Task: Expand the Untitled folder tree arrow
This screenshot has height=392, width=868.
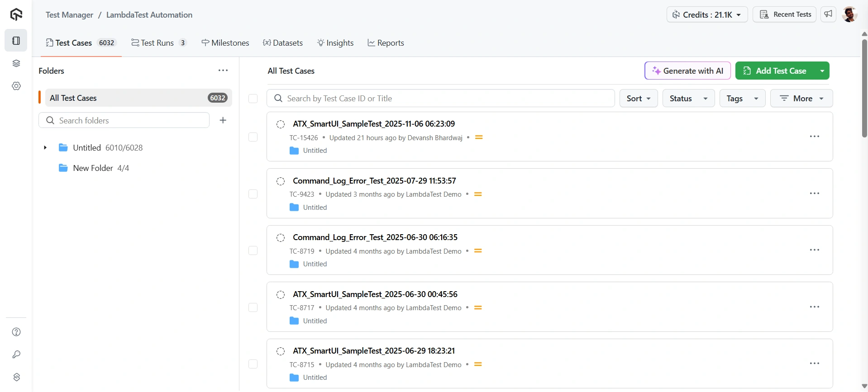Action: coord(45,148)
